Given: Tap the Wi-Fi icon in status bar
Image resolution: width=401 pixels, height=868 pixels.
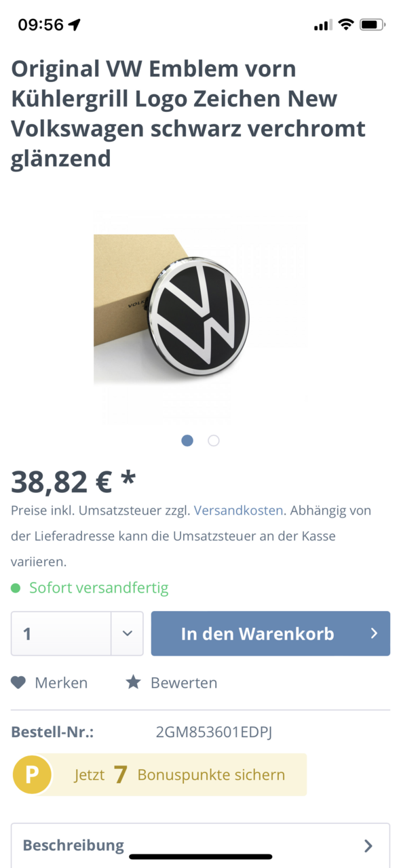Looking at the screenshot, I should pos(346,25).
